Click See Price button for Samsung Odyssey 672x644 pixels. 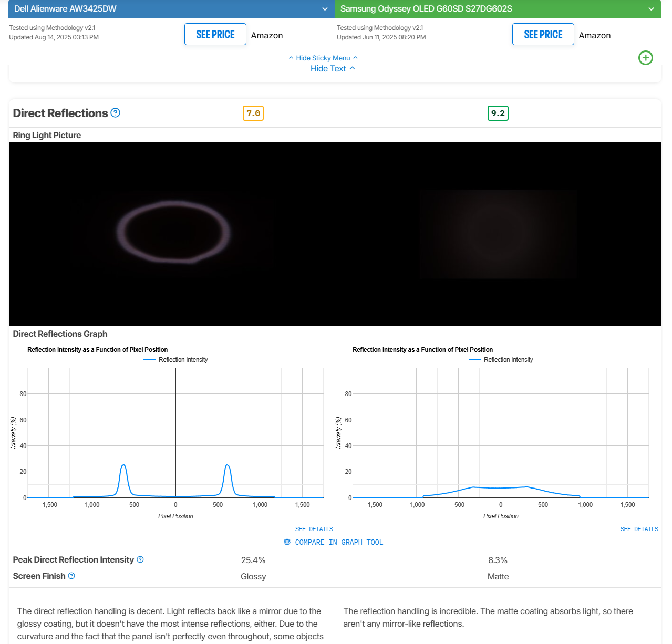(543, 34)
